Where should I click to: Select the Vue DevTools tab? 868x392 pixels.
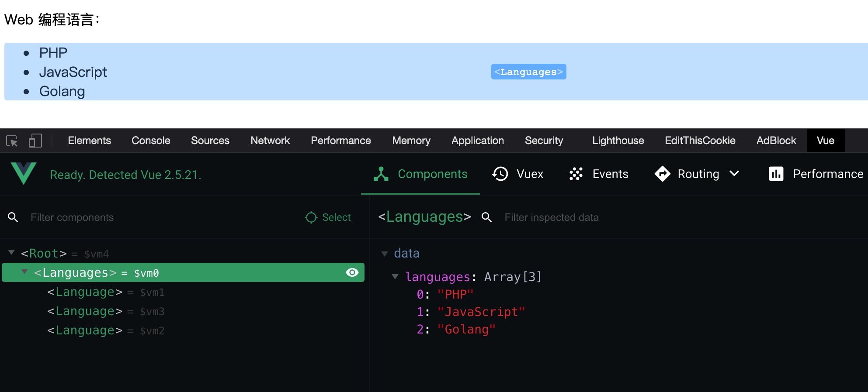826,141
